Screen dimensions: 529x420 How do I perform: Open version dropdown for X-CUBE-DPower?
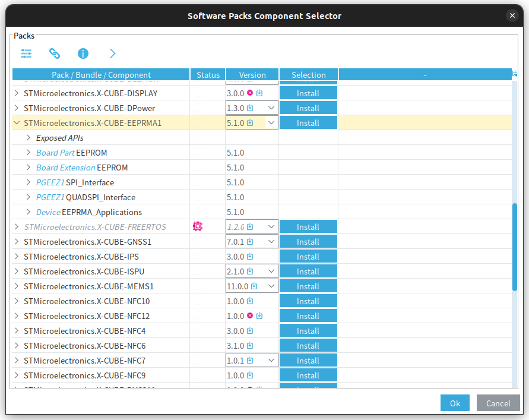[x=271, y=108]
